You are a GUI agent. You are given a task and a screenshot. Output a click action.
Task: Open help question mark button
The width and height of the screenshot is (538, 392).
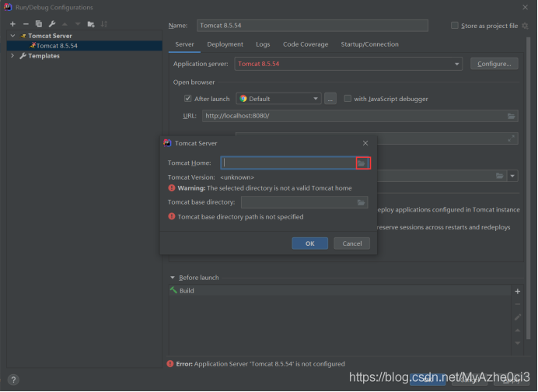point(13,380)
